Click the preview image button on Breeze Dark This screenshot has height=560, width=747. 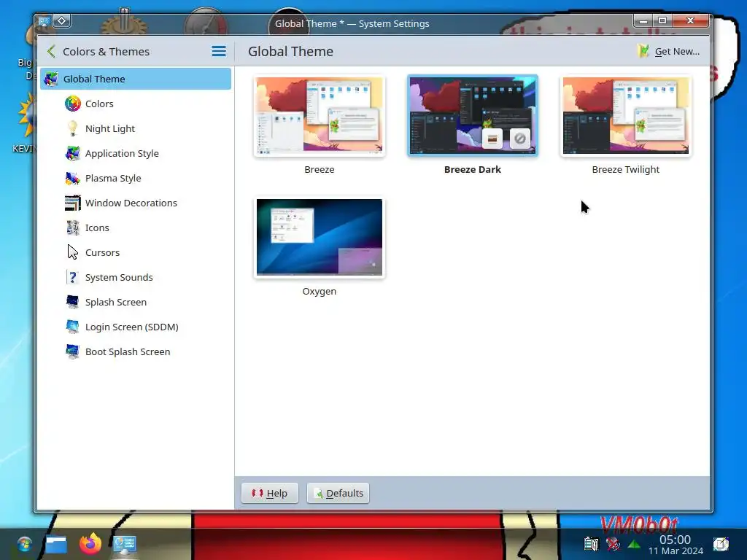pos(492,139)
